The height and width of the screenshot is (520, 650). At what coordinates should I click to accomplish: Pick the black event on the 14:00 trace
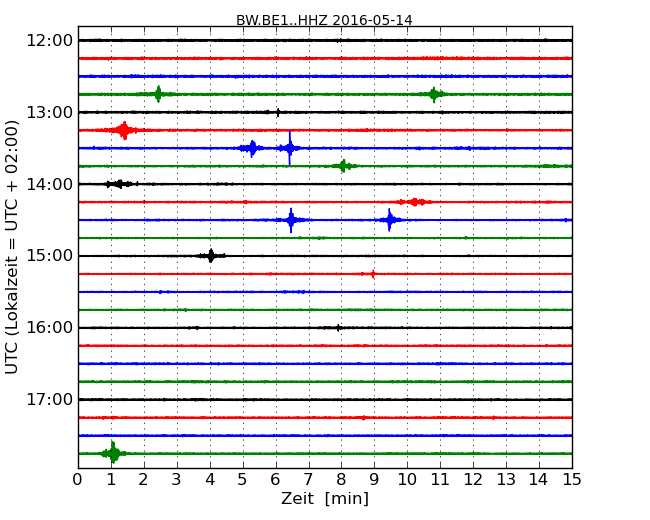(x=119, y=184)
